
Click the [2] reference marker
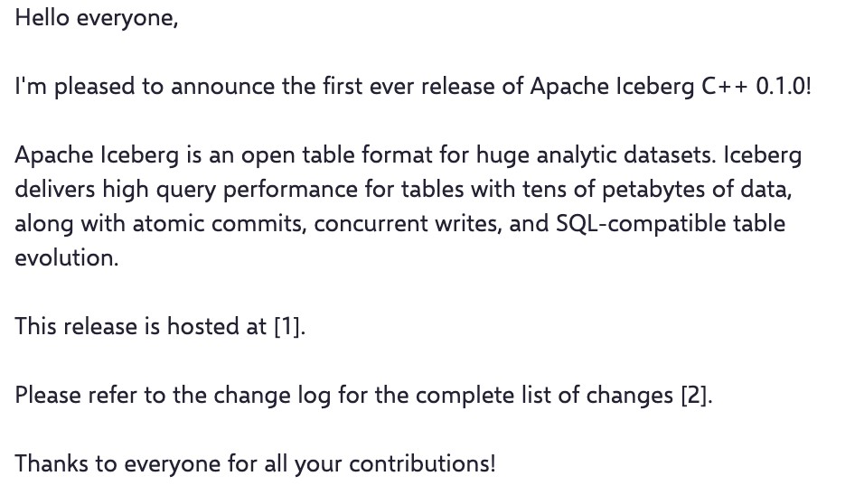(x=695, y=395)
